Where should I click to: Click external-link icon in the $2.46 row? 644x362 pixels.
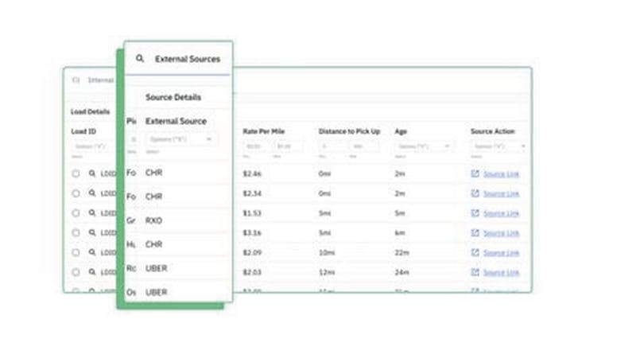475,173
